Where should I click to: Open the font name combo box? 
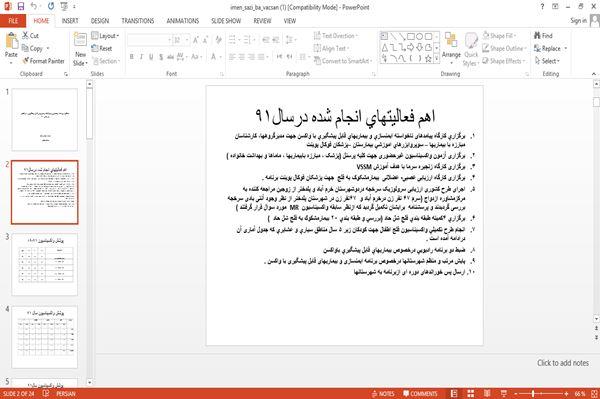pyautogui.click(x=149, y=40)
